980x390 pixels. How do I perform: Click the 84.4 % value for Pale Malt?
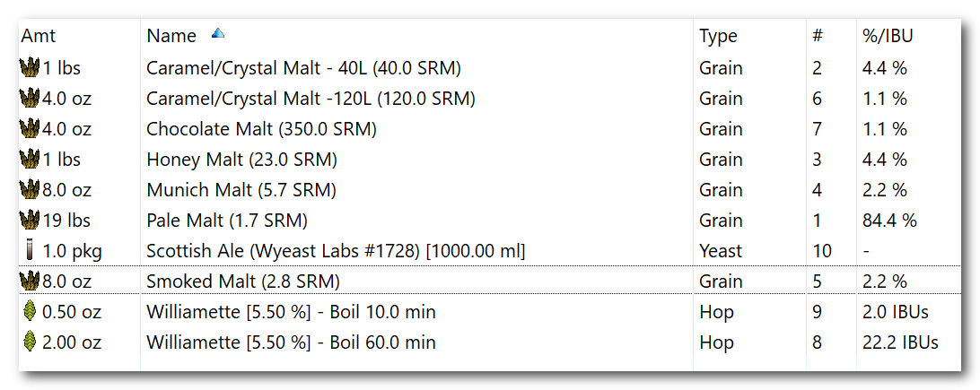point(888,221)
